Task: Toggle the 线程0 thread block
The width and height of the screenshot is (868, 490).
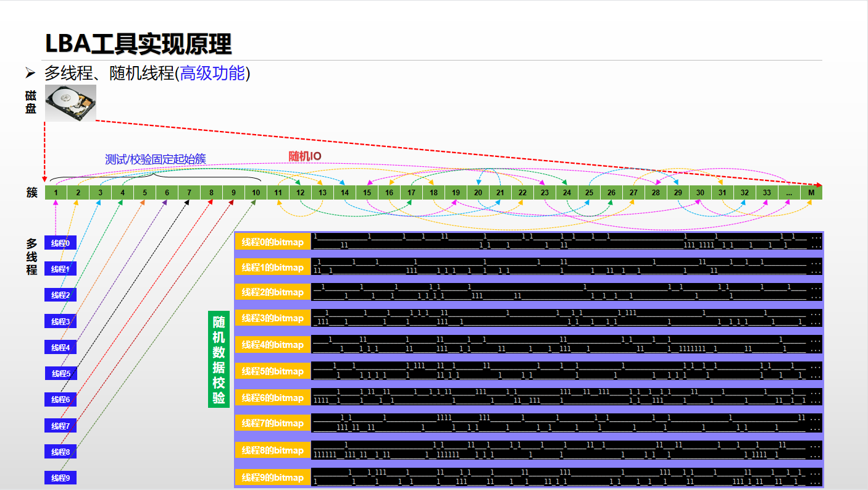Action: point(59,243)
